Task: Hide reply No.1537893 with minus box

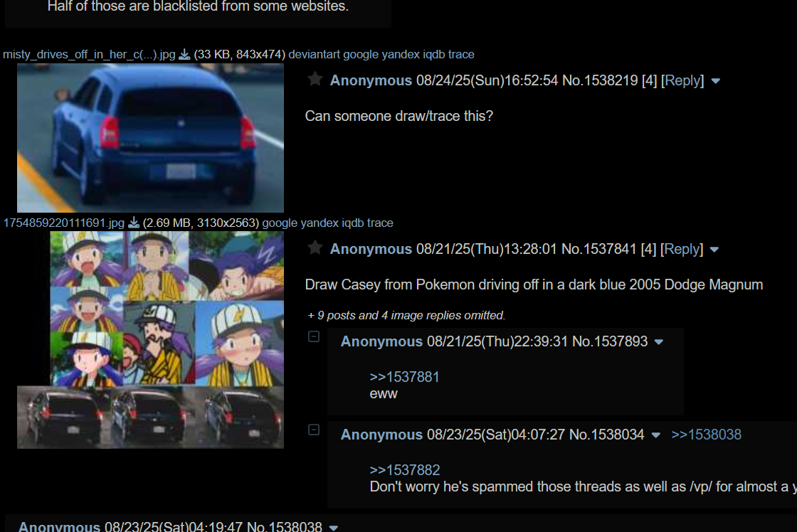Action: pyautogui.click(x=314, y=336)
